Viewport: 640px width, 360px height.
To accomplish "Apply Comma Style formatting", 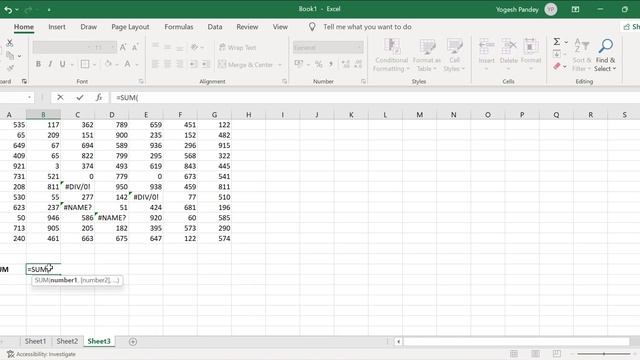I will (x=331, y=64).
